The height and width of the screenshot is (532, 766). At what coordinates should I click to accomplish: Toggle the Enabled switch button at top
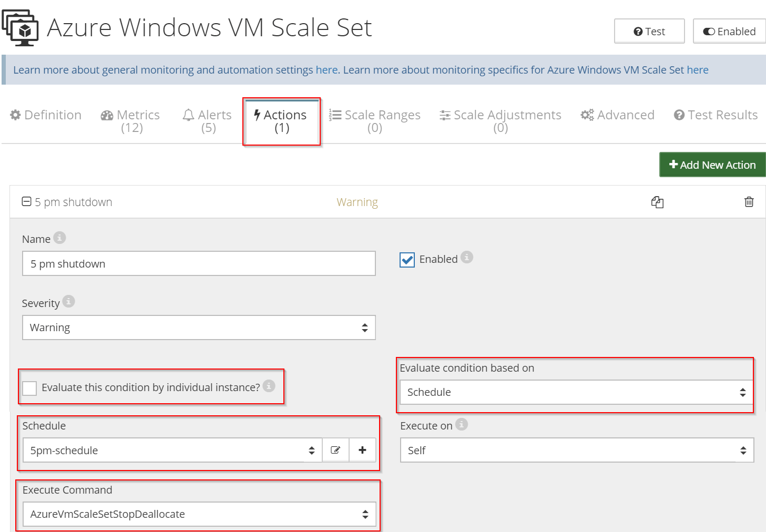tap(729, 32)
